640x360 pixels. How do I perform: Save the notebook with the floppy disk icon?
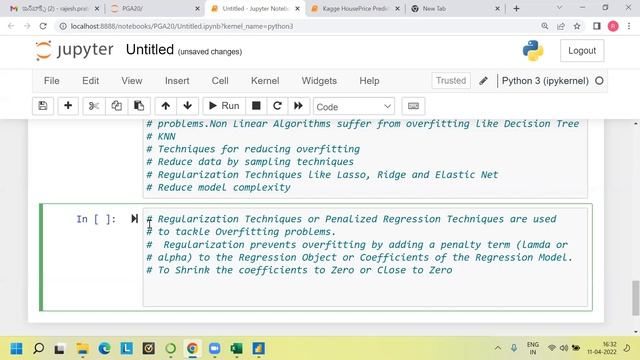pos(43,106)
